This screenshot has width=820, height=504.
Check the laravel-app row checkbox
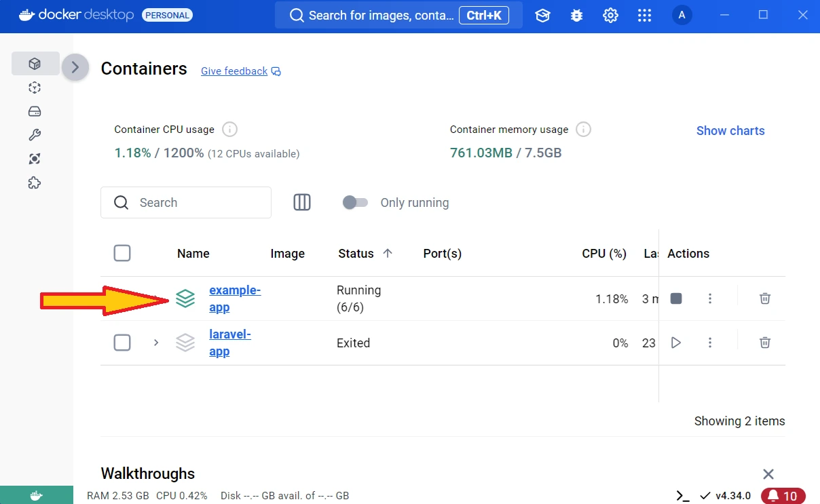pyautogui.click(x=122, y=343)
